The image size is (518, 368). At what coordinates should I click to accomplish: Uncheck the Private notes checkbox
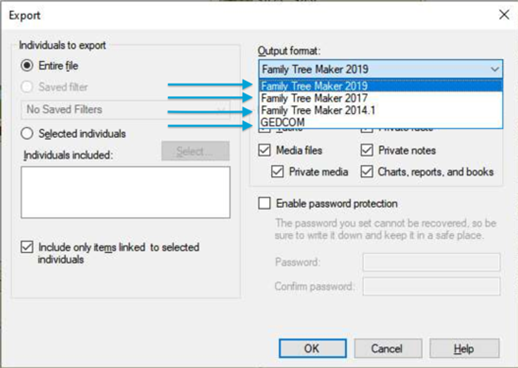point(367,150)
